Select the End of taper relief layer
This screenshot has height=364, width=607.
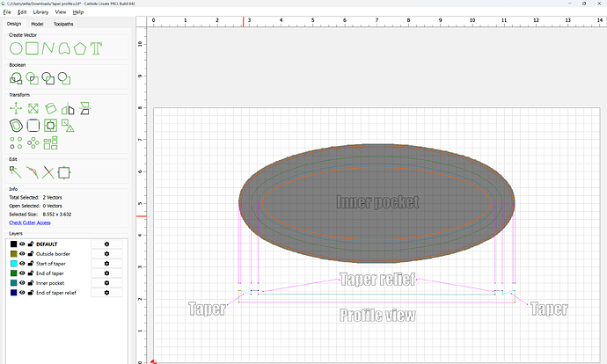(x=58, y=293)
